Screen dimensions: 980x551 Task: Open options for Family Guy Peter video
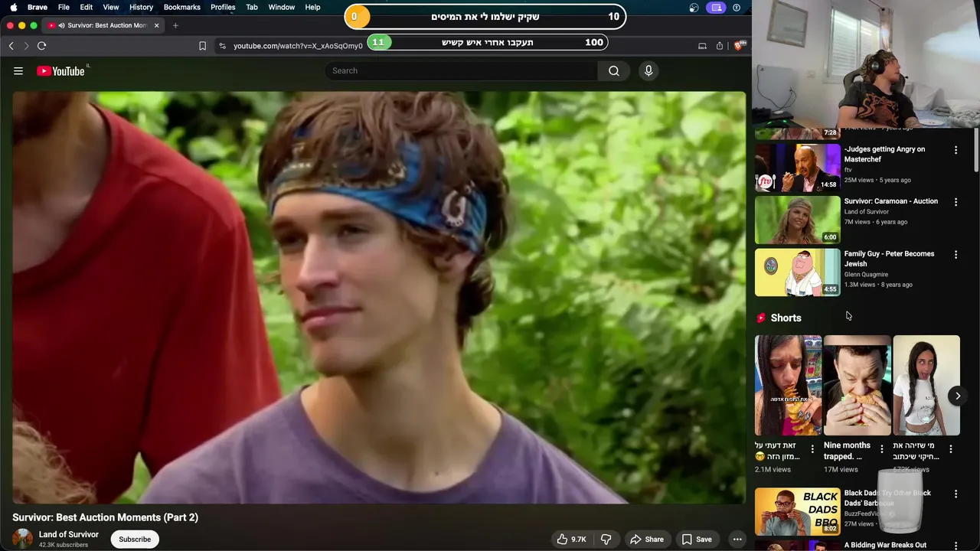955,254
